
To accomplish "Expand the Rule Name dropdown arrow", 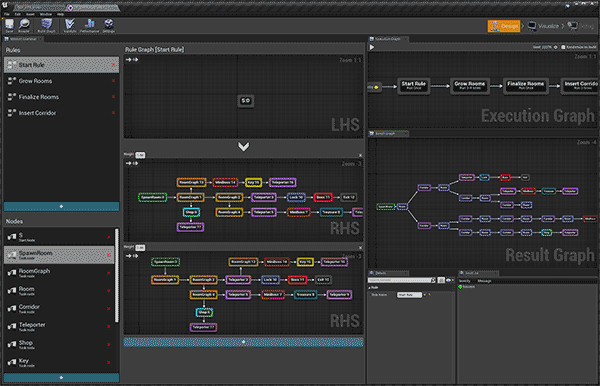I will pos(424,295).
